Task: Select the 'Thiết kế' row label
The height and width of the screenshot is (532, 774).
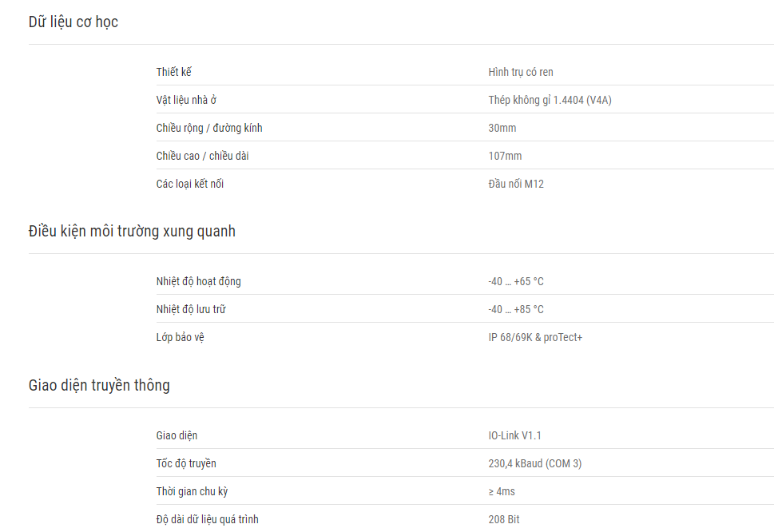Action: click(x=174, y=72)
